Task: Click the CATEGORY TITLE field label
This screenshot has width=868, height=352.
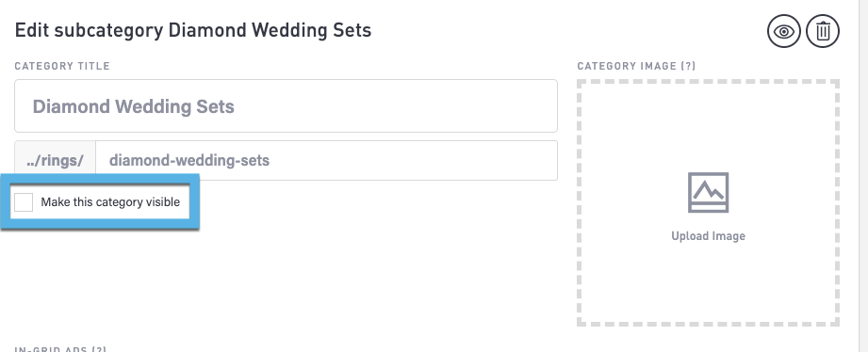Action: pyautogui.click(x=62, y=66)
